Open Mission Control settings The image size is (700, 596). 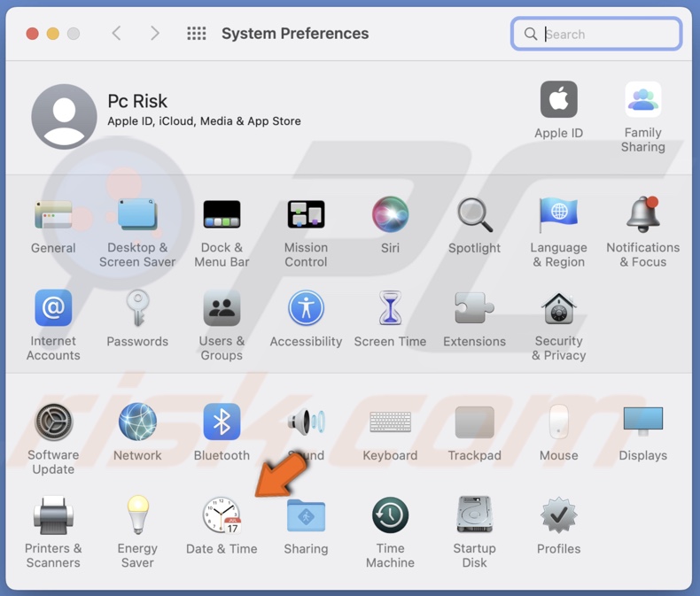pos(306,216)
